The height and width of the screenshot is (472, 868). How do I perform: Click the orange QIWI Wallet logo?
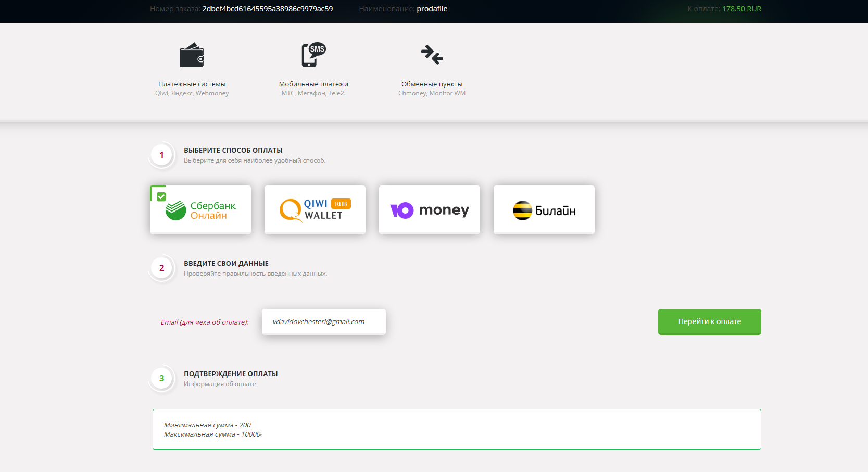coord(291,210)
